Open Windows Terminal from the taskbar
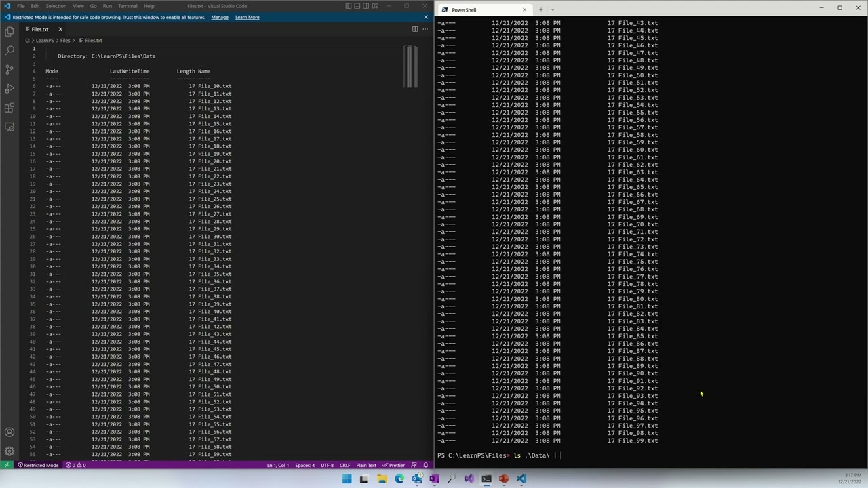The width and height of the screenshot is (868, 488). 486,479
